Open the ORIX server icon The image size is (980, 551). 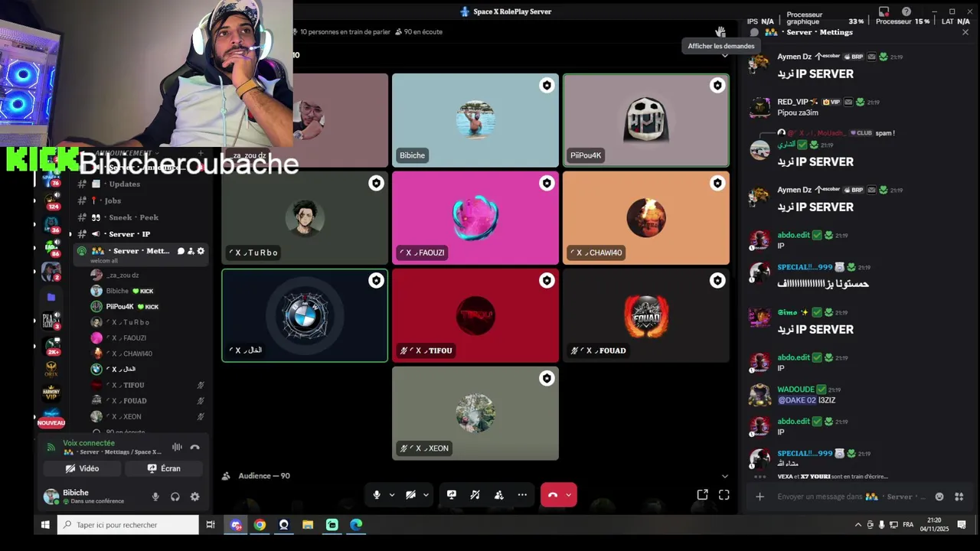click(51, 369)
